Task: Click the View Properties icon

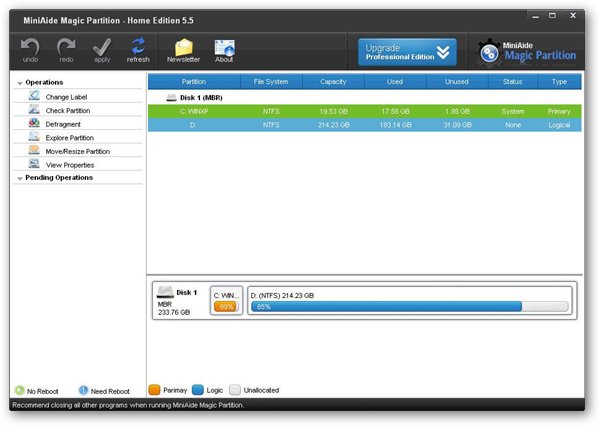Action: (34, 164)
